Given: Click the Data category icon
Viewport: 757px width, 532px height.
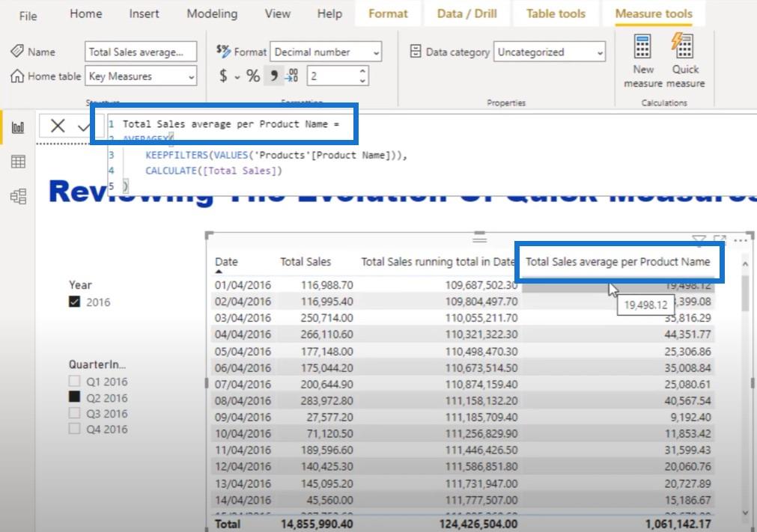Looking at the screenshot, I should (x=416, y=51).
